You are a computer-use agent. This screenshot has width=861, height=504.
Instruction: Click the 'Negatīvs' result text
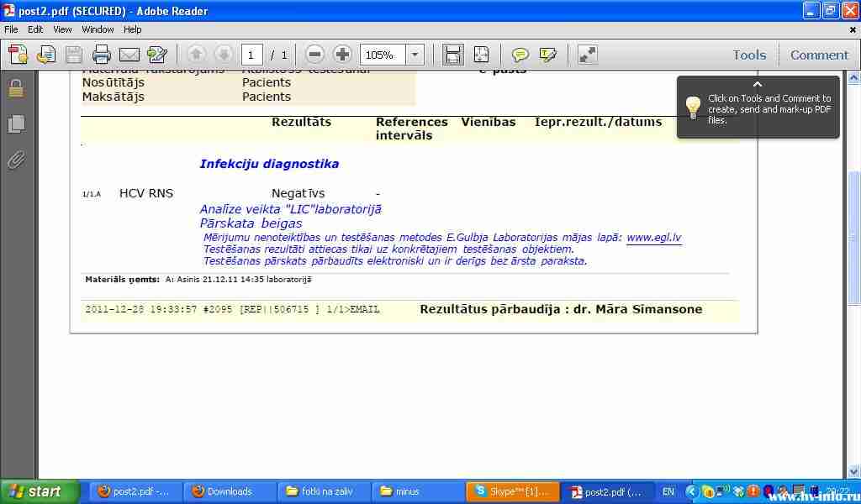pyautogui.click(x=298, y=193)
